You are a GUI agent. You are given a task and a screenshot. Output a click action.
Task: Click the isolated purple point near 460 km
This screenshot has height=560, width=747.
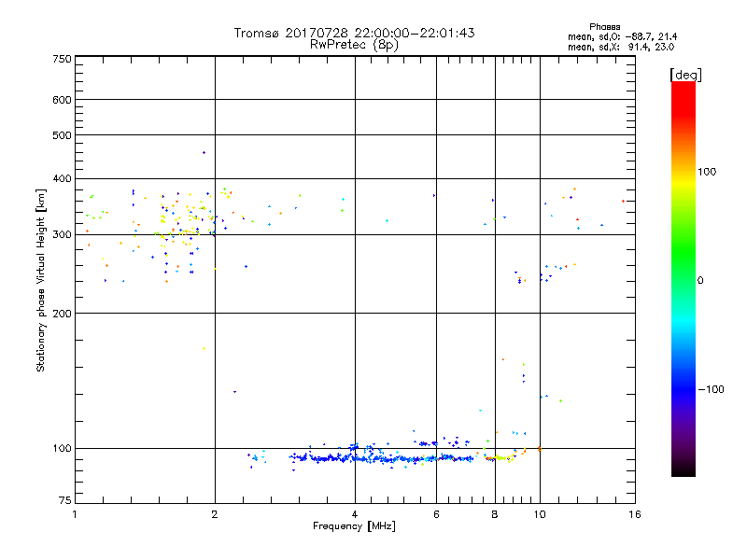[x=204, y=153]
